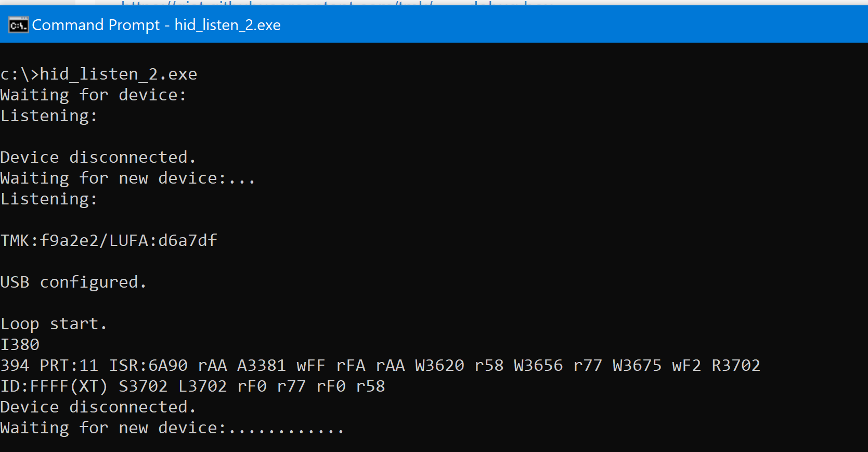Click the "R3702" token at line end
Image resolution: width=868 pixels, height=452 pixels.
[736, 366]
